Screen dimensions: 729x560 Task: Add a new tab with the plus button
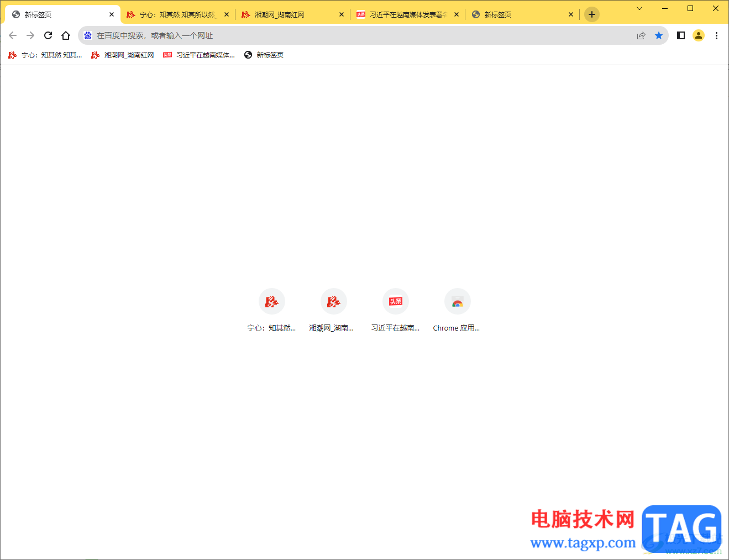coord(592,14)
